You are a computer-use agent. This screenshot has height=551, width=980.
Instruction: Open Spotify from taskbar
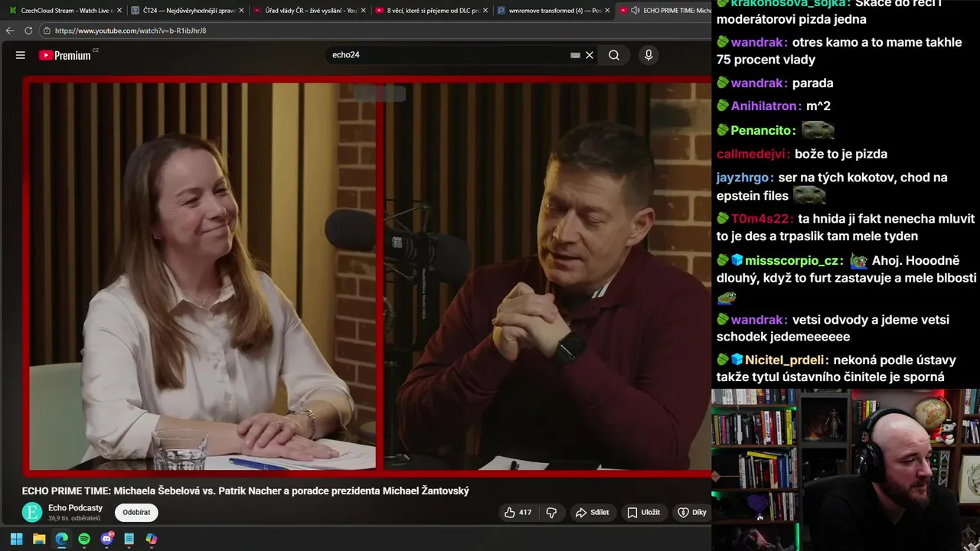click(84, 539)
